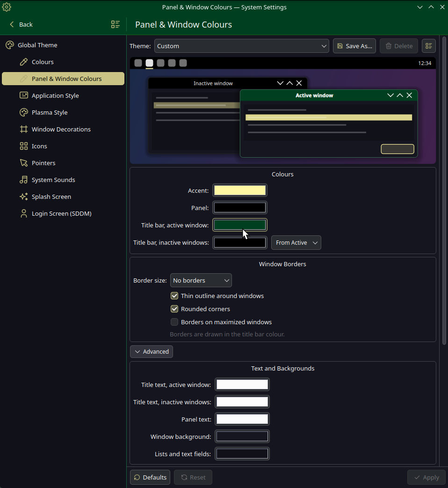Image resolution: width=448 pixels, height=488 pixels.
Task: Collapse the Advanced section
Action: [x=152, y=352]
